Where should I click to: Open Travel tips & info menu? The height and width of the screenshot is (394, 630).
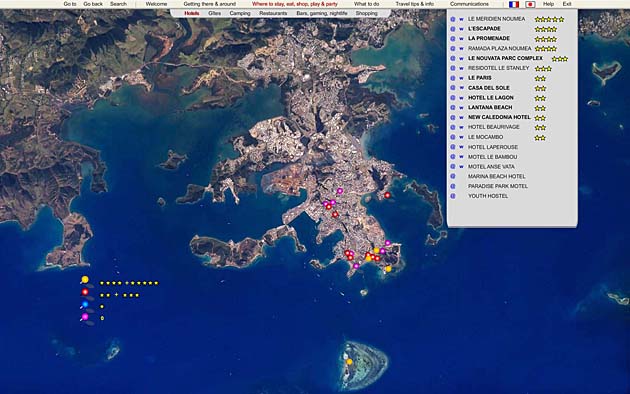[414, 4]
